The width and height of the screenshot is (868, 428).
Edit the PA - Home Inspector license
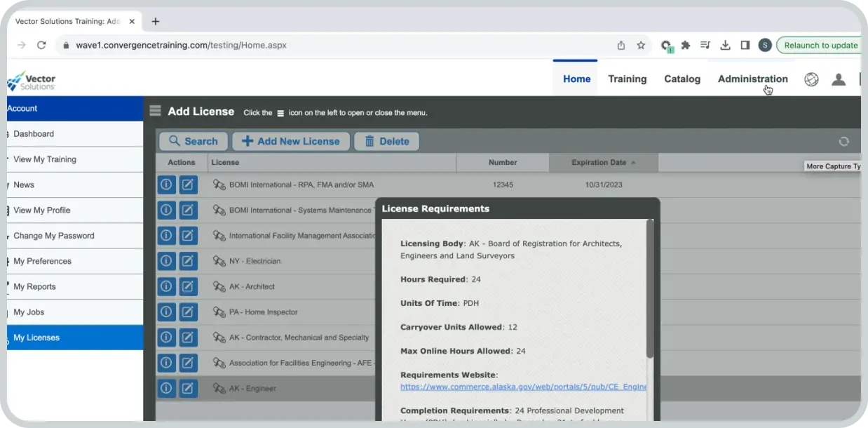(x=188, y=312)
